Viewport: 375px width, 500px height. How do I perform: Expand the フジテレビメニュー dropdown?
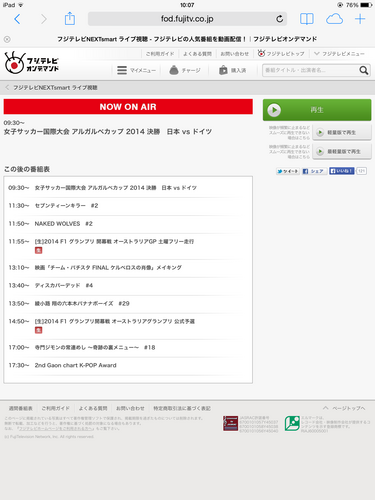click(339, 53)
